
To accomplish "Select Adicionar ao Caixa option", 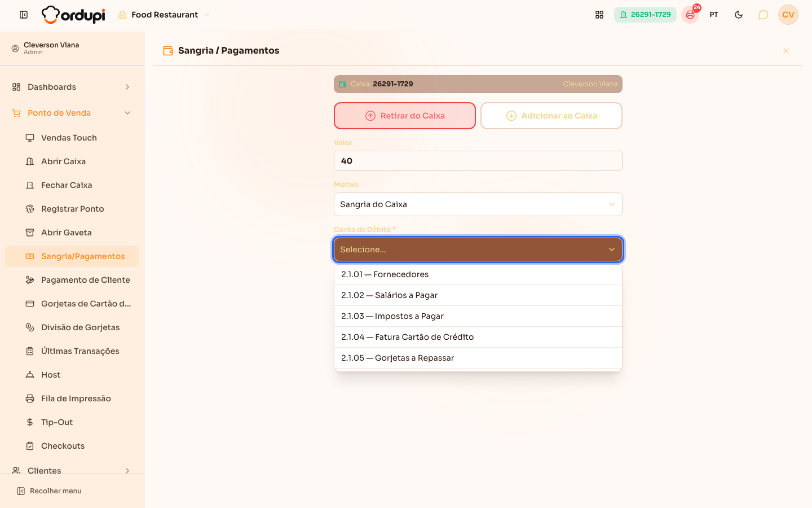I will coord(551,116).
